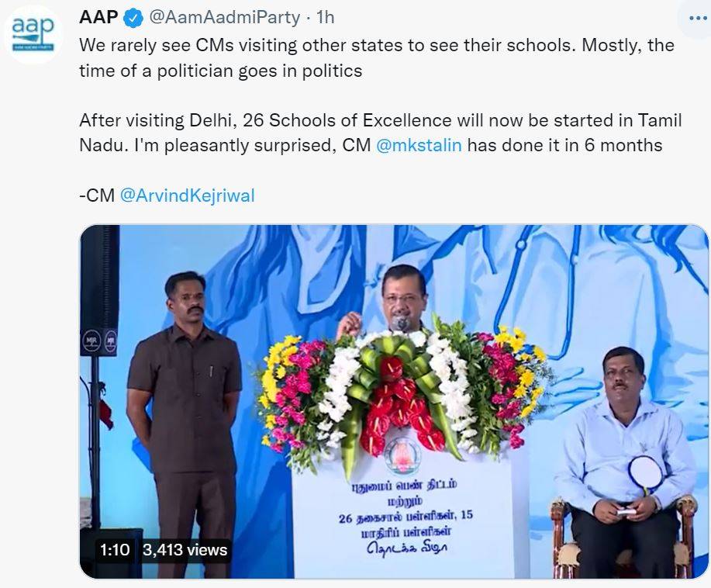Open the tweet's more options ellipsis
Viewport: 711px width, 588px height.
[x=692, y=20]
